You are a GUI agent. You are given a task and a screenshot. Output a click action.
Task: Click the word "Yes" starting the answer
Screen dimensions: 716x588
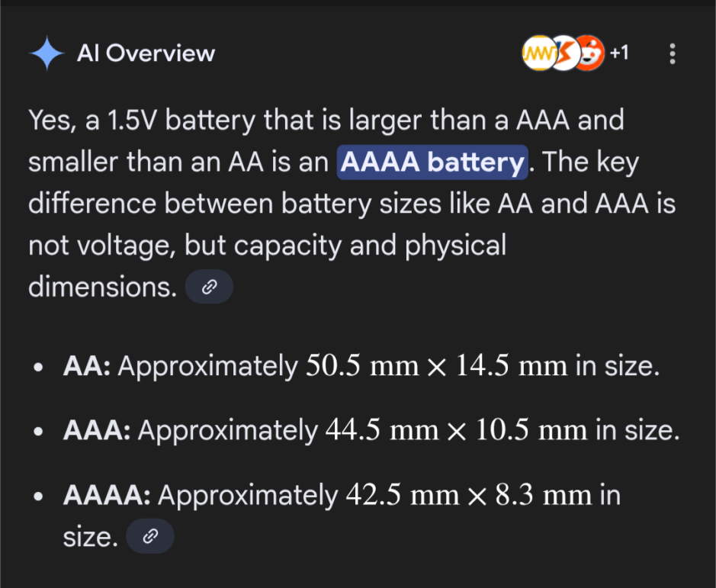coord(50,120)
